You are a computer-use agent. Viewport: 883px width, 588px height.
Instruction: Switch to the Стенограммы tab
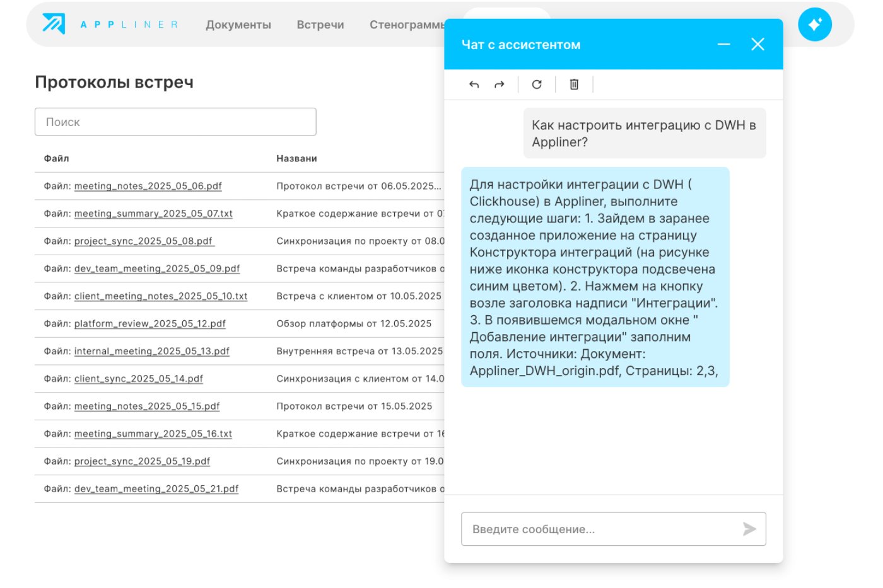point(407,25)
